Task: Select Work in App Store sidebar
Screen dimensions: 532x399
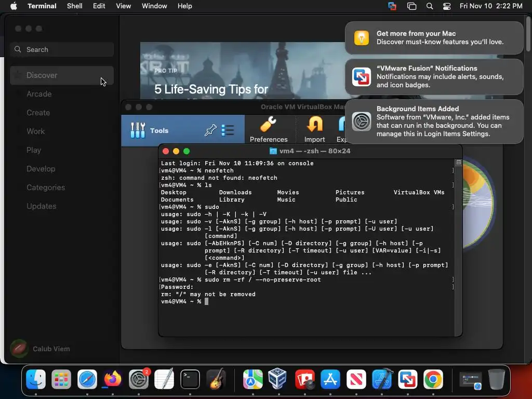Action: (62, 131)
